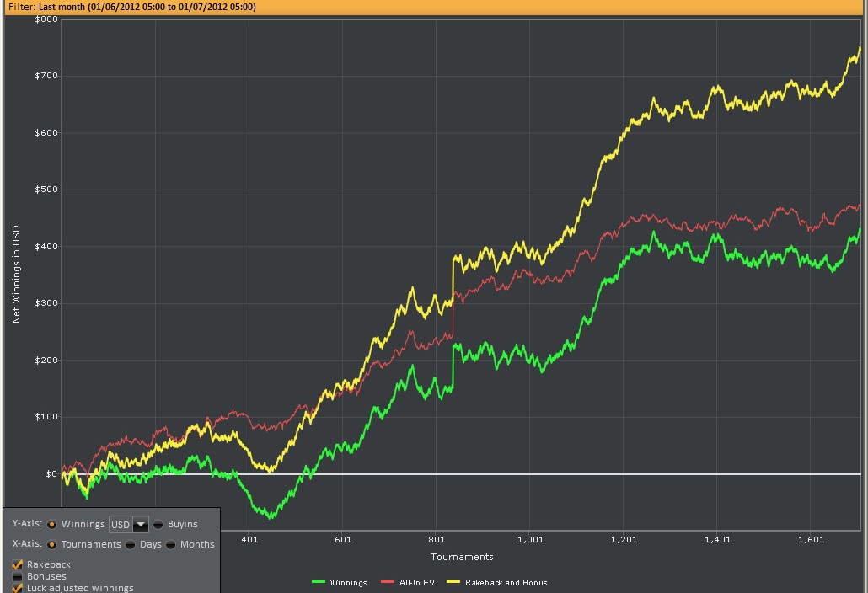868x593 pixels.
Task: Click the Net Winnings in USD axis title
Action: (x=16, y=274)
